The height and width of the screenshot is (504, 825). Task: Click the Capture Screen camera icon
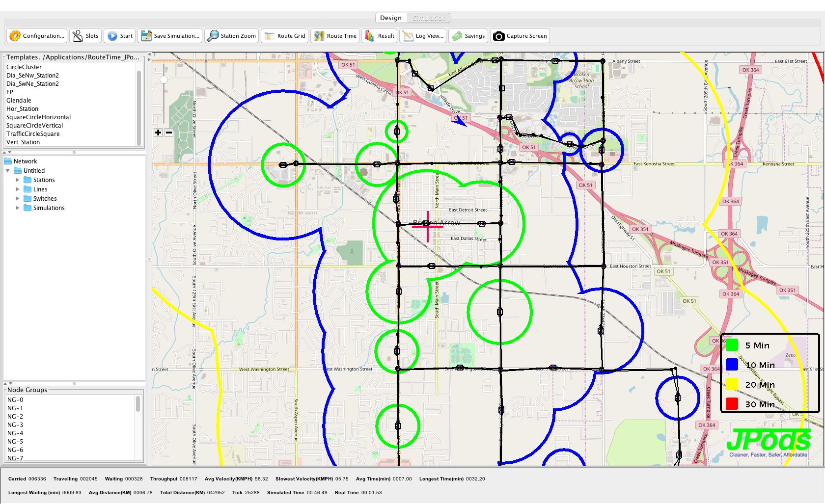click(498, 36)
